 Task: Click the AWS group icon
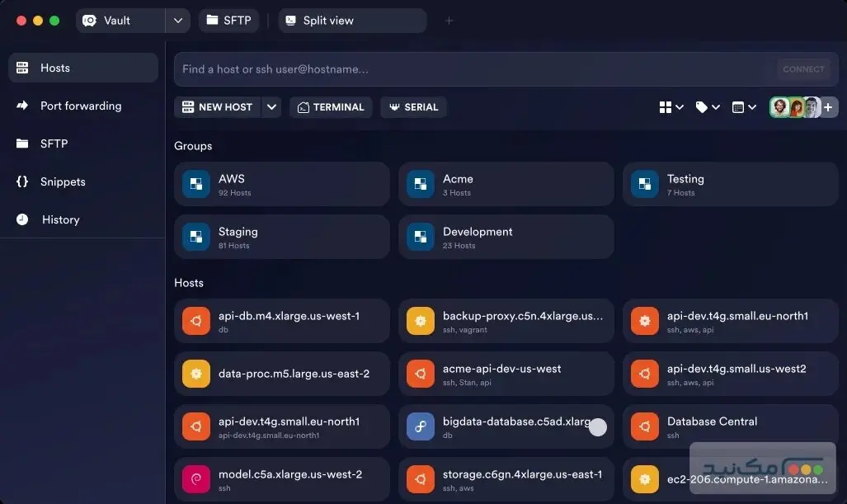pyautogui.click(x=196, y=184)
